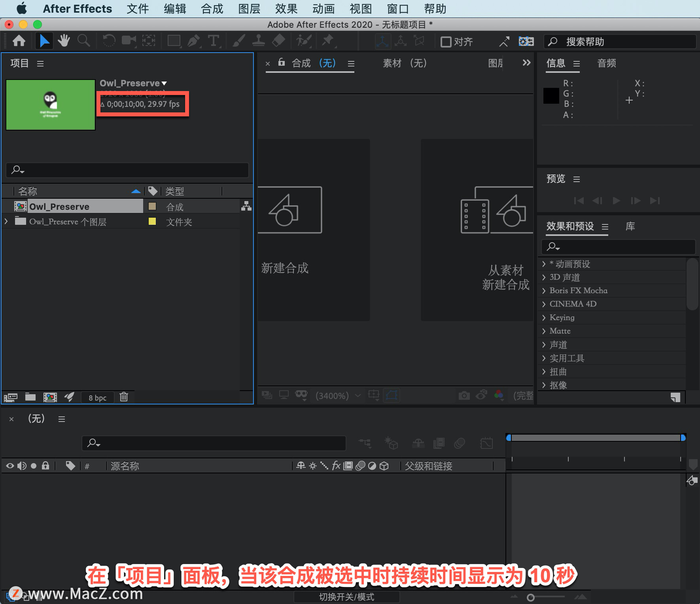Screen dimensions: 700x604
Task: Click the composition label color swatch for Owl_Preserve
Action: point(152,206)
